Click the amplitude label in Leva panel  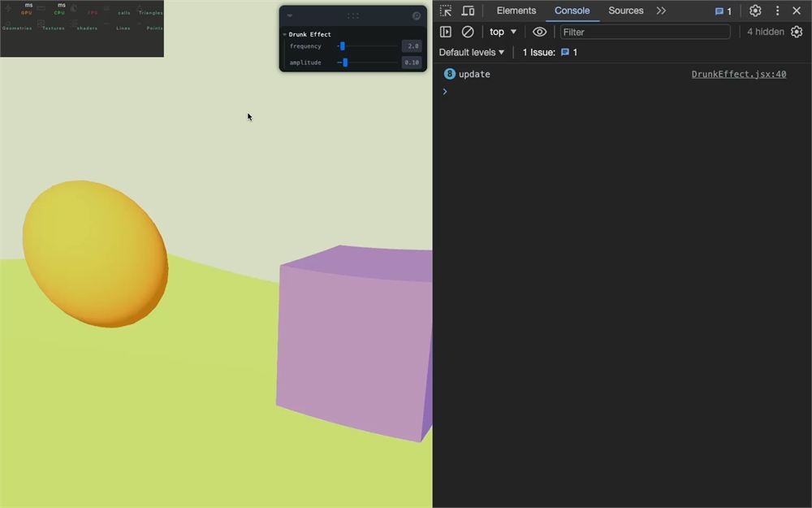pyautogui.click(x=305, y=63)
